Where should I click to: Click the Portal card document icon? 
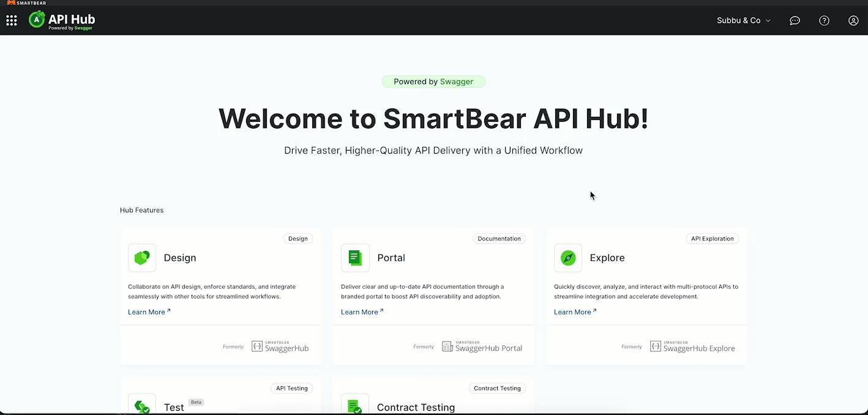[355, 258]
